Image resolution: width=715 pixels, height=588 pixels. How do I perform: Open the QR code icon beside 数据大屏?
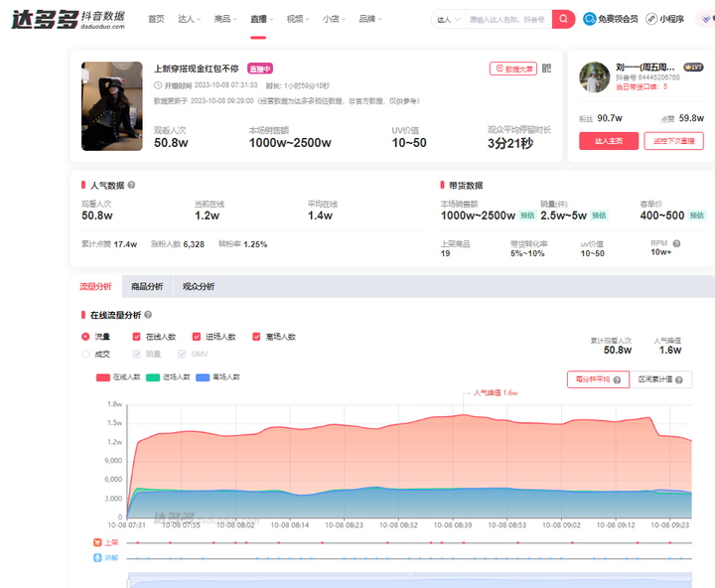[x=546, y=69]
